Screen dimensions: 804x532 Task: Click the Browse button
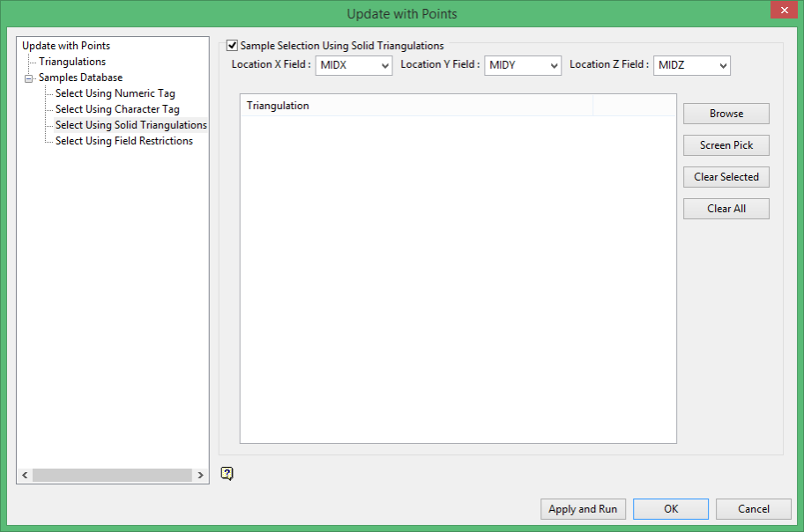(x=726, y=114)
